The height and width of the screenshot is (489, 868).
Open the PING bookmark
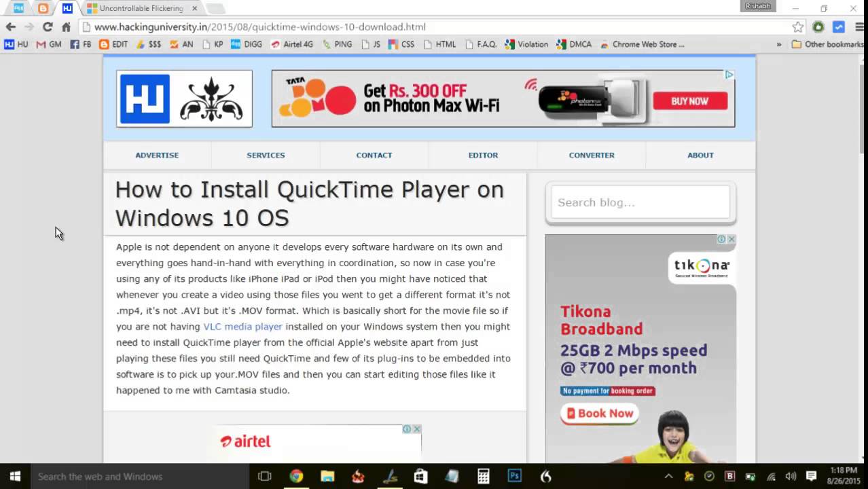(337, 44)
